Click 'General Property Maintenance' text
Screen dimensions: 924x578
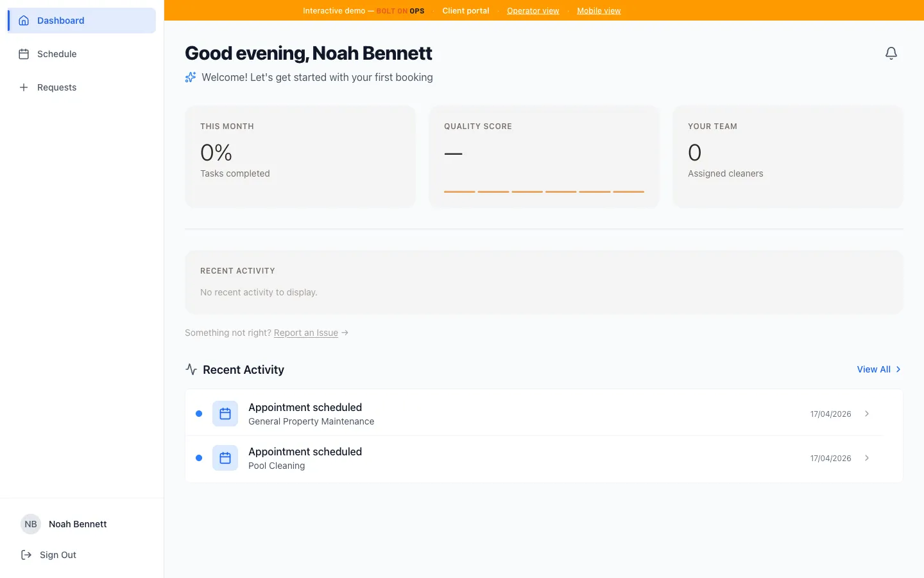[x=311, y=421]
